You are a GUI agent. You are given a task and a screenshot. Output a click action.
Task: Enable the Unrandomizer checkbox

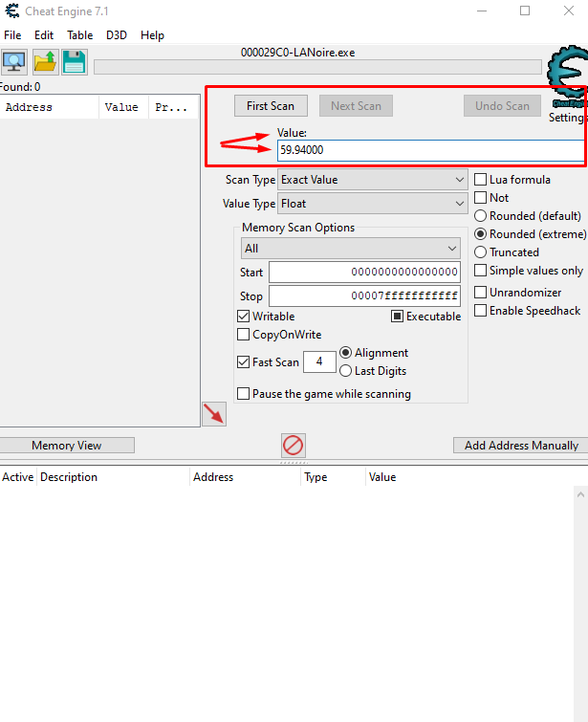tap(481, 293)
